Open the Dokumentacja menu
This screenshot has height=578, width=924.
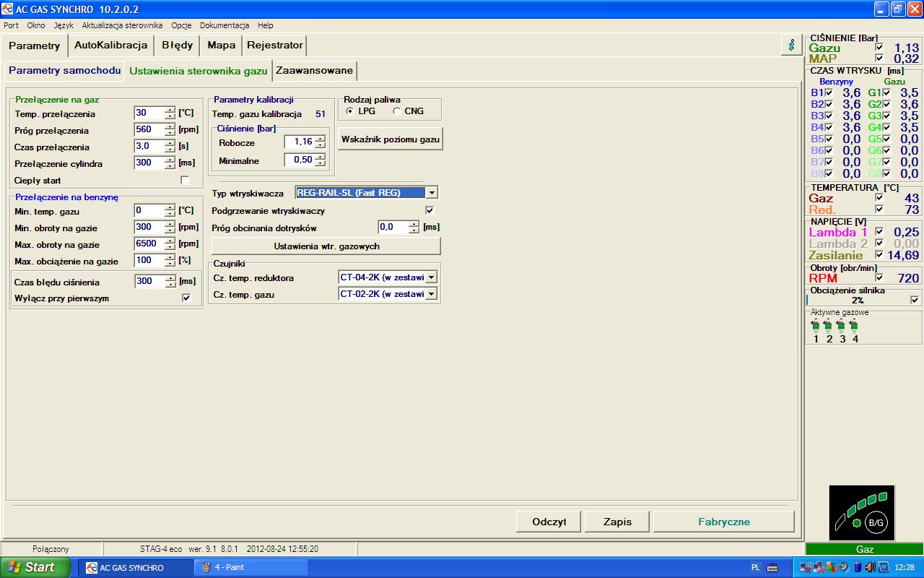(224, 25)
